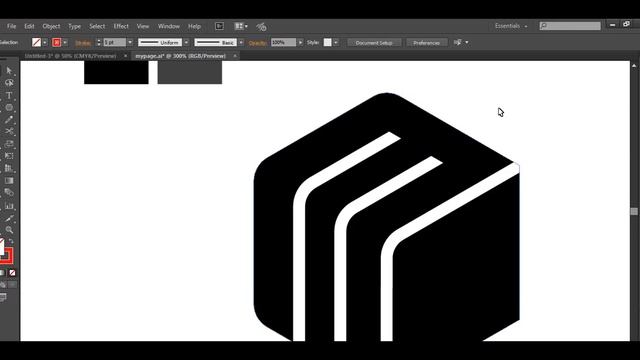The height and width of the screenshot is (360, 640).
Task: Open the Help menu
Action: pos(194,26)
